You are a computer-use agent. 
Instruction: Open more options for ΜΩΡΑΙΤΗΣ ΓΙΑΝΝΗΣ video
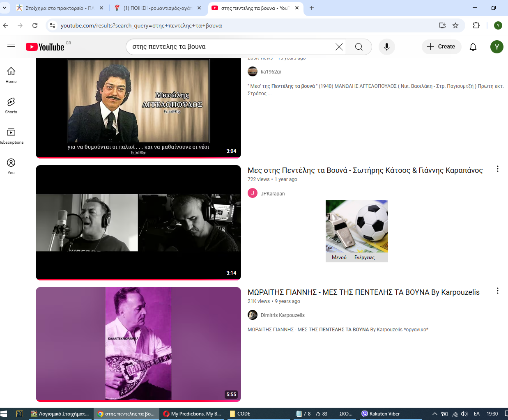[x=497, y=291]
